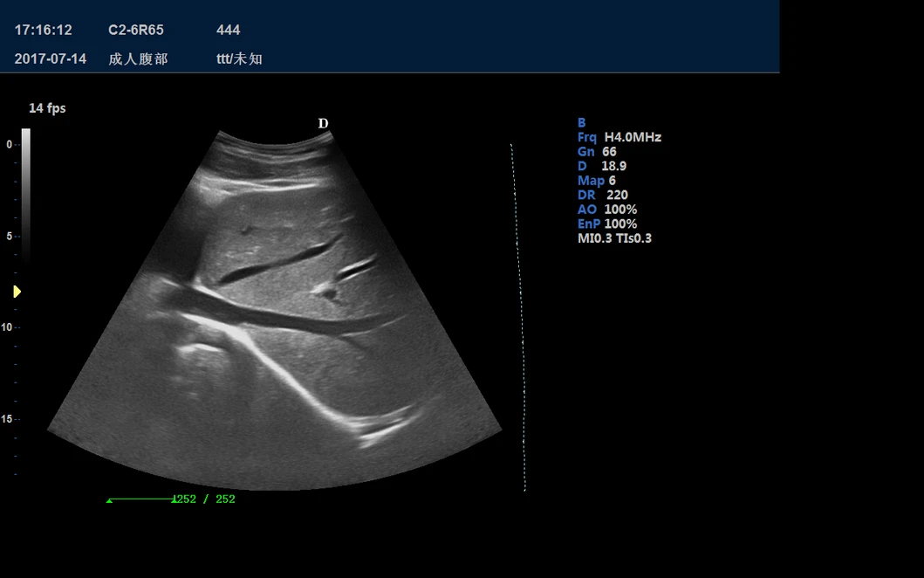Select the D orientation marker above the image

[323, 123]
